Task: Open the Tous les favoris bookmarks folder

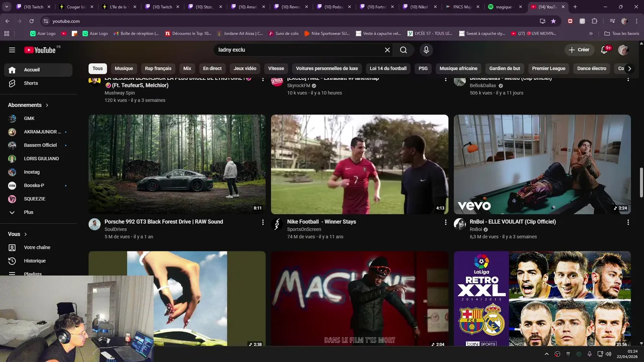Action: pos(622,34)
